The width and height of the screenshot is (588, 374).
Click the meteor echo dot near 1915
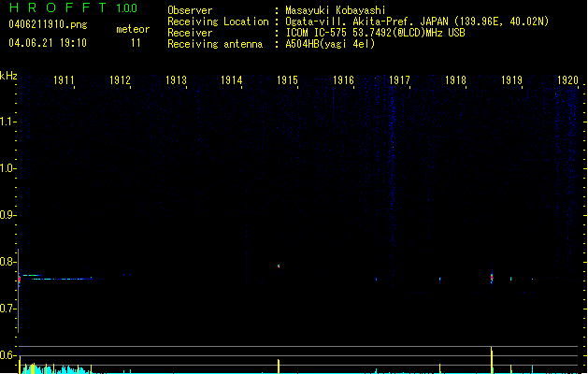pos(279,266)
